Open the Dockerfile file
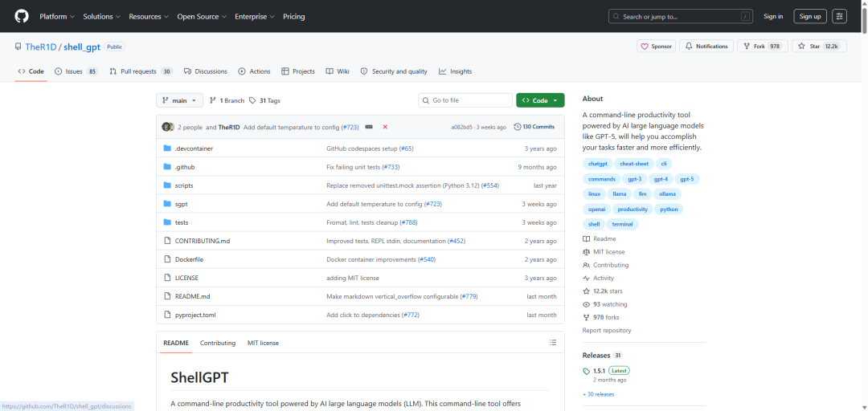Viewport: 868px width, 411px height. tap(190, 259)
